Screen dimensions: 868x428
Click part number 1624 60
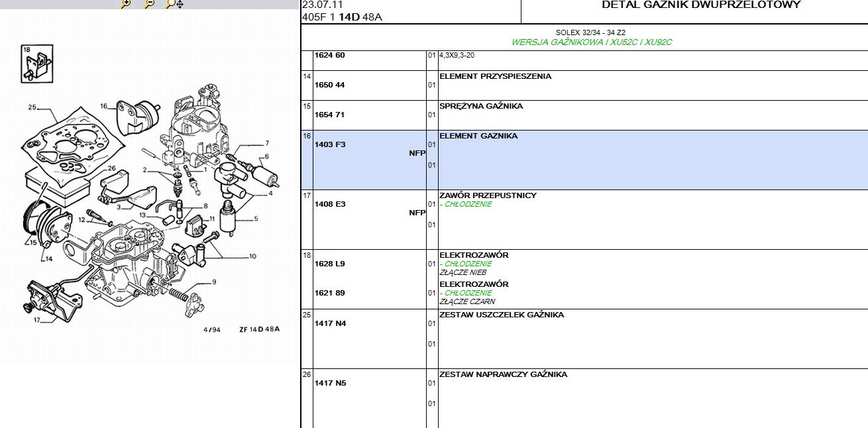coord(329,55)
